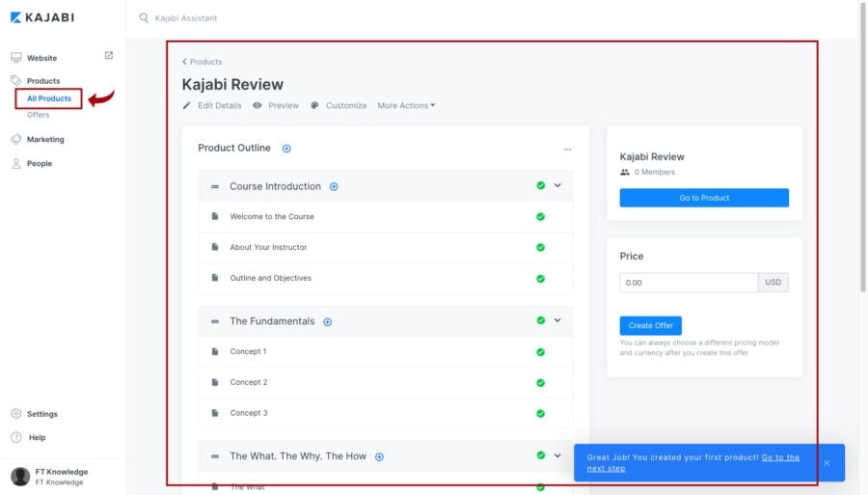Add post to The What. The Why. plus icon
Screen dimensions: 868x495
(379, 456)
